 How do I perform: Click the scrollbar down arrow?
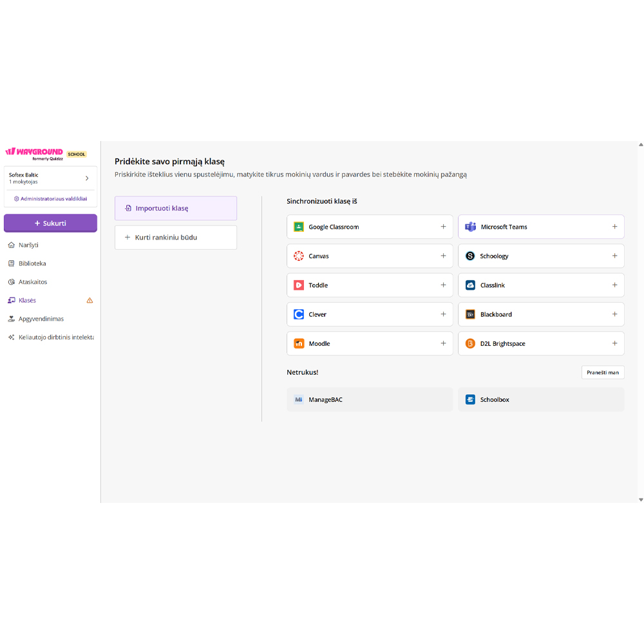point(641,500)
